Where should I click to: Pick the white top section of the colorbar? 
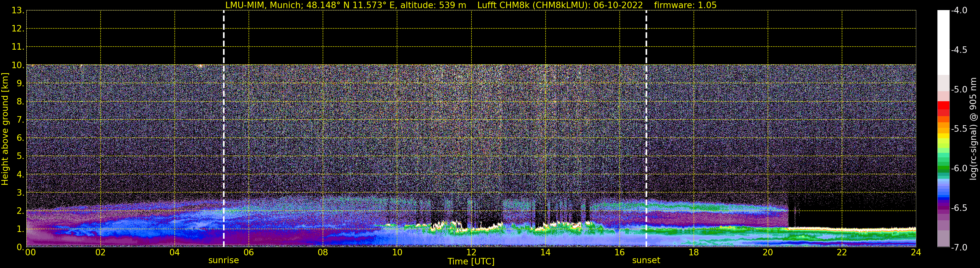point(944,42)
